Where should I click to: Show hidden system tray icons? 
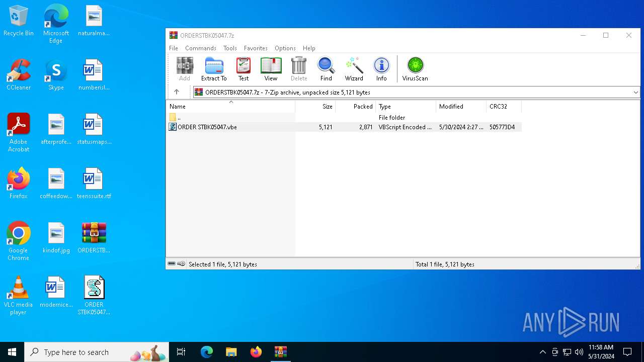tap(542, 352)
